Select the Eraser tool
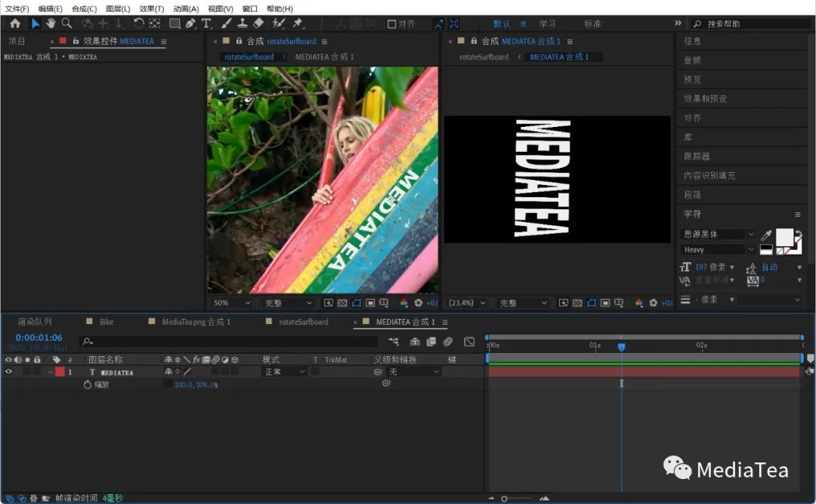Image resolution: width=816 pixels, height=504 pixels. click(258, 23)
